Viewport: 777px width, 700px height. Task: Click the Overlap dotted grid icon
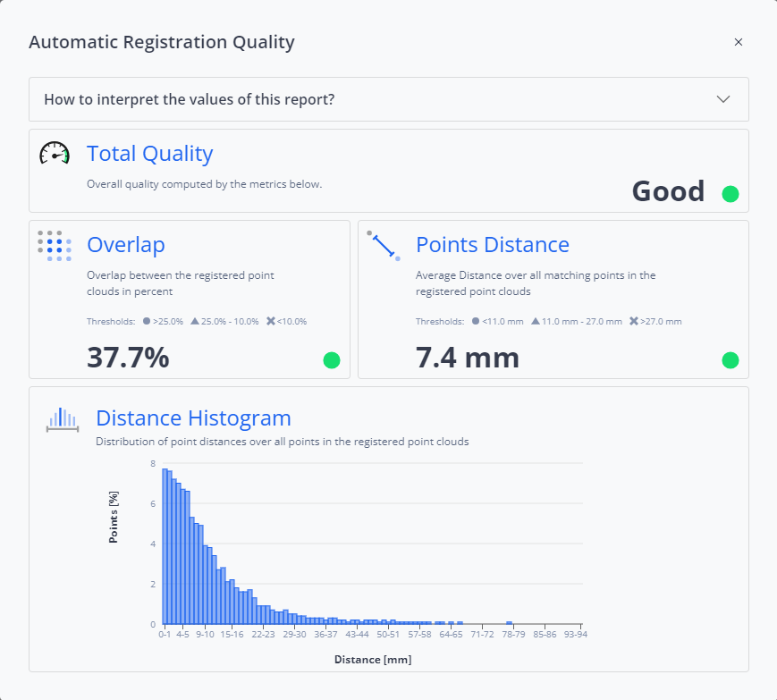(x=55, y=246)
